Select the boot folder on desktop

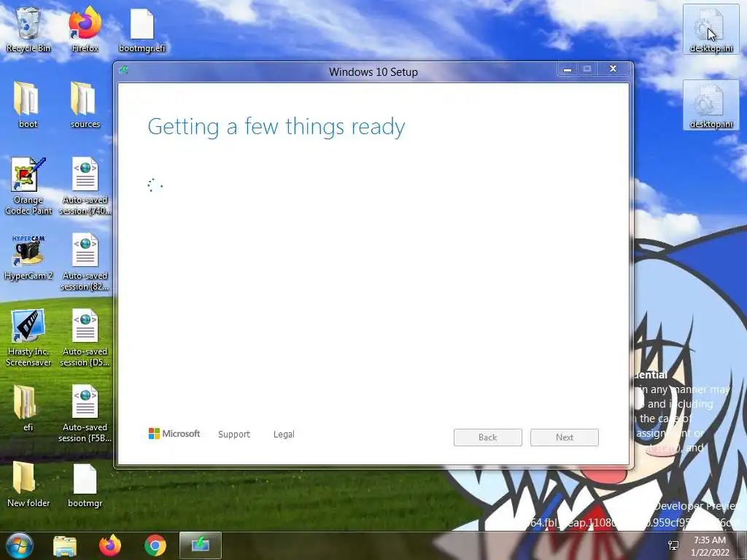click(x=28, y=106)
